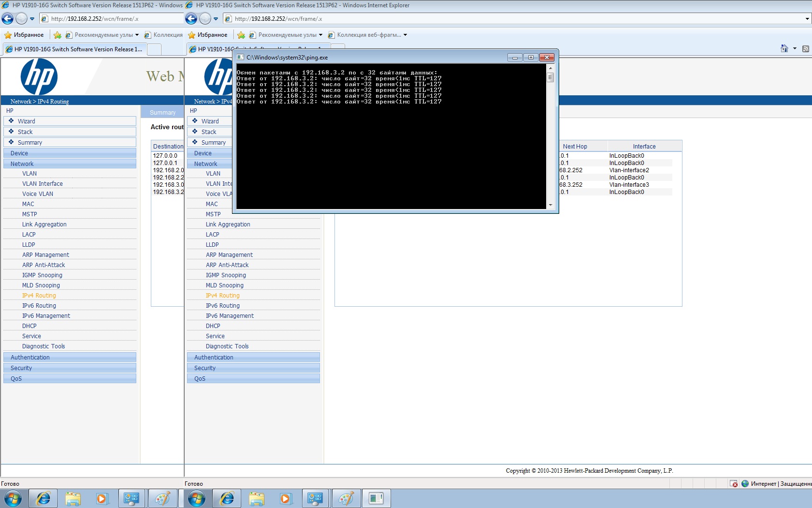Open Paint on left taskbar
This screenshot has width=812, height=508.
(162, 498)
